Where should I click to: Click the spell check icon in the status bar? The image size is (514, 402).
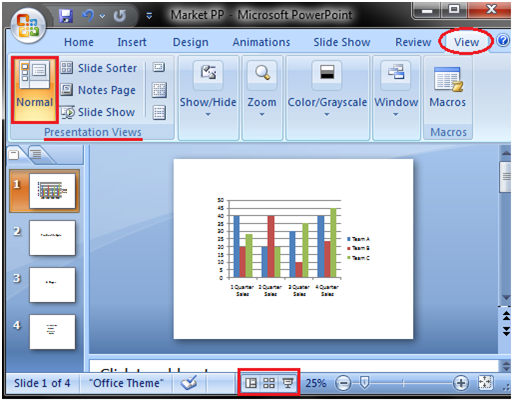(189, 383)
